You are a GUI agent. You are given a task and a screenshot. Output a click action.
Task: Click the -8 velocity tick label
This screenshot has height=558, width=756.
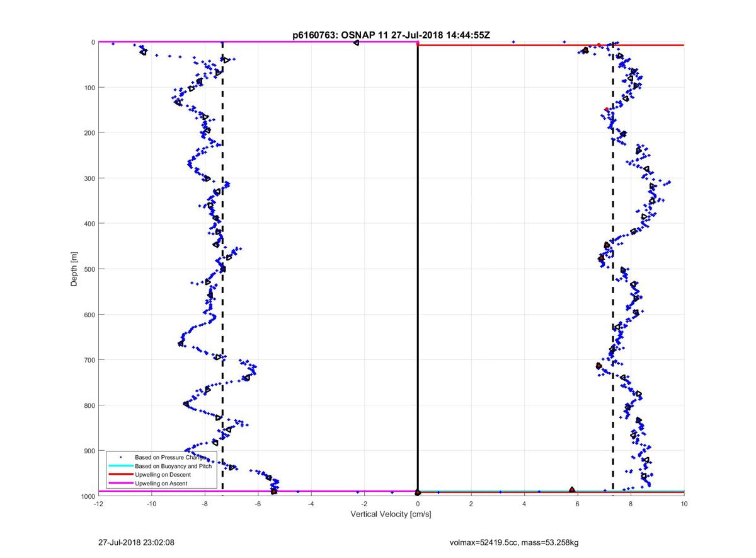(205, 504)
